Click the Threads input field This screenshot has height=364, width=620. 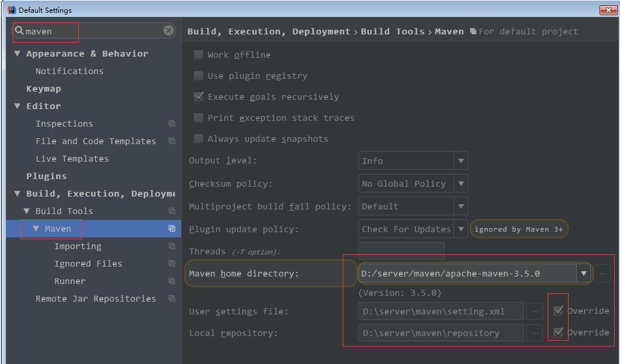[401, 251]
